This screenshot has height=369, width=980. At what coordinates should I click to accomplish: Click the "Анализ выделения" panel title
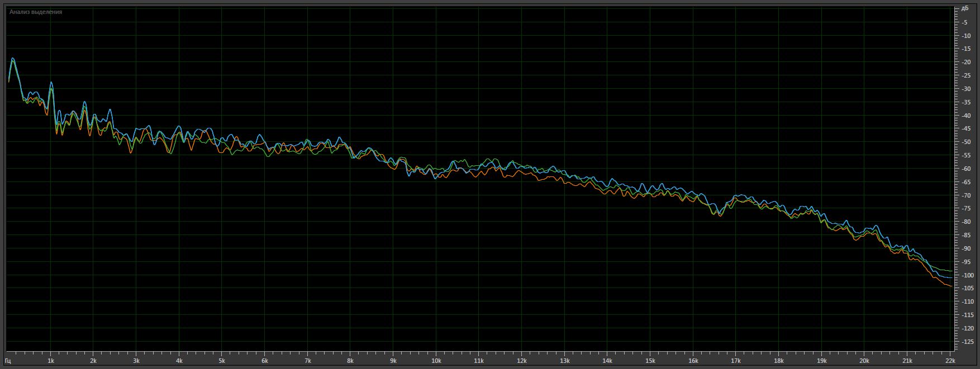click(x=36, y=12)
